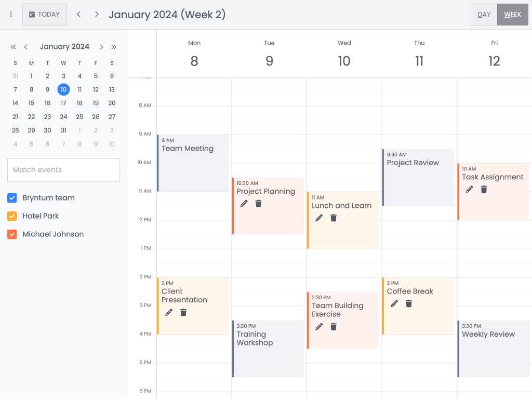Image resolution: width=532 pixels, height=399 pixels.
Task: Go to next month in mini calendar
Action: [x=101, y=47]
